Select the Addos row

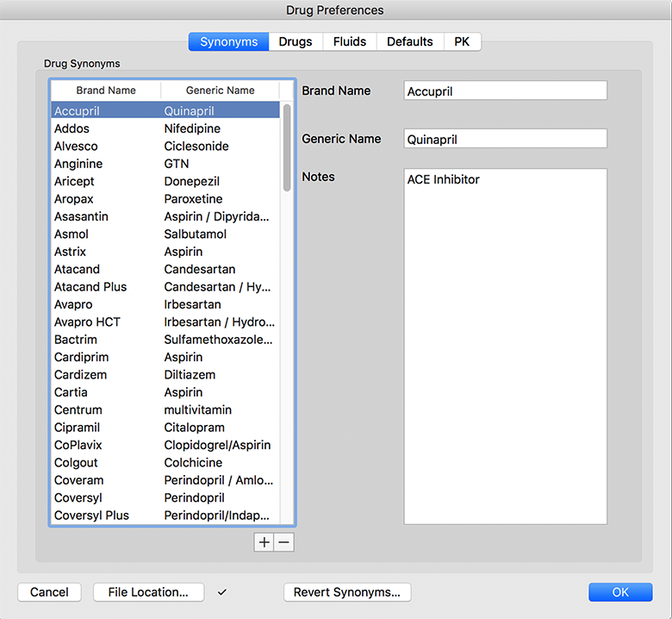pos(165,128)
